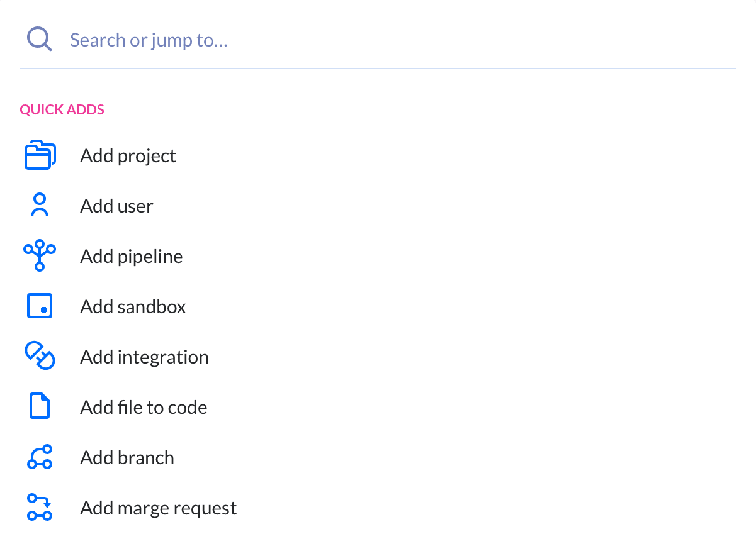The width and height of the screenshot is (756, 556).
Task: Click the merge request arrows icon
Action: tap(40, 508)
